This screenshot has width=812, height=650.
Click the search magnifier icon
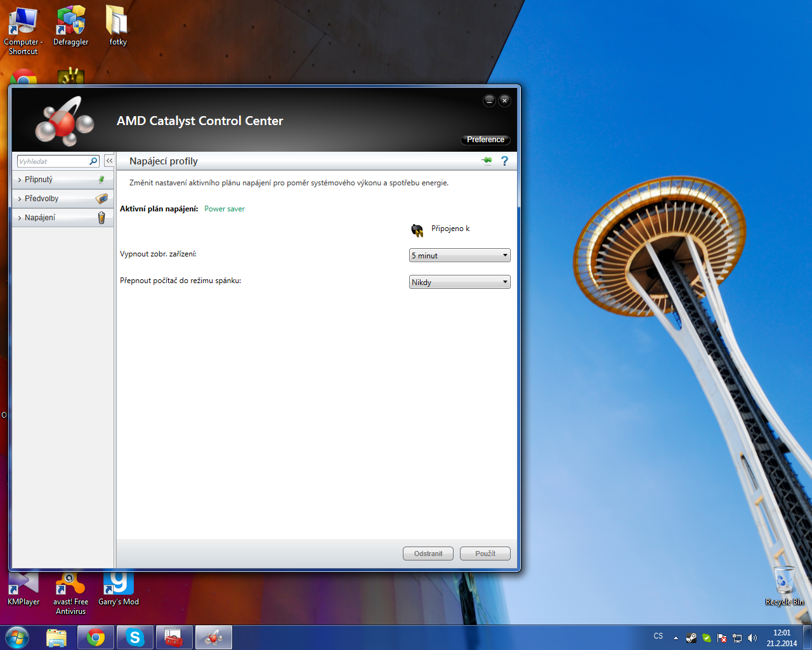click(93, 161)
